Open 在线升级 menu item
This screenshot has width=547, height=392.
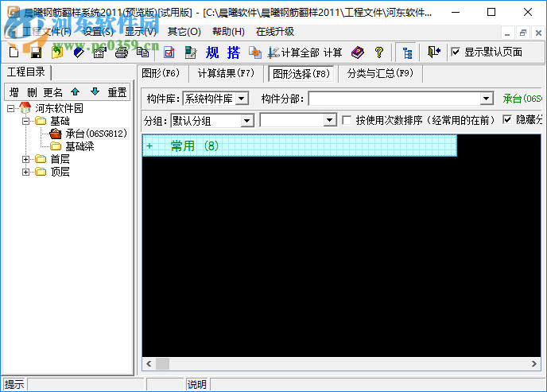275,32
